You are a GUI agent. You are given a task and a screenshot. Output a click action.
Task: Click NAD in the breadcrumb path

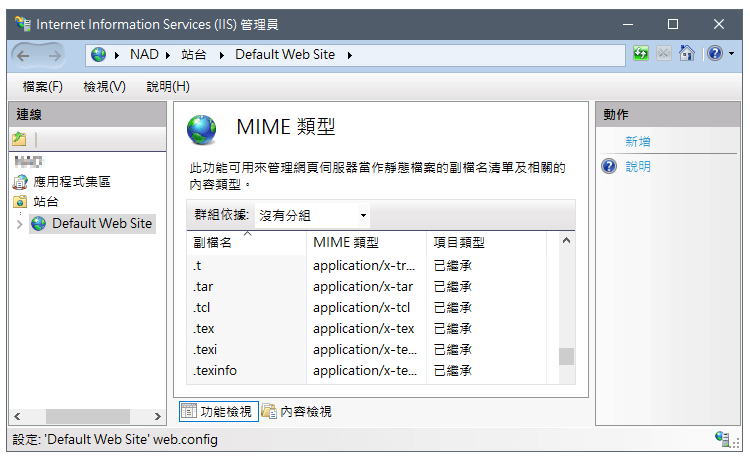[x=144, y=55]
